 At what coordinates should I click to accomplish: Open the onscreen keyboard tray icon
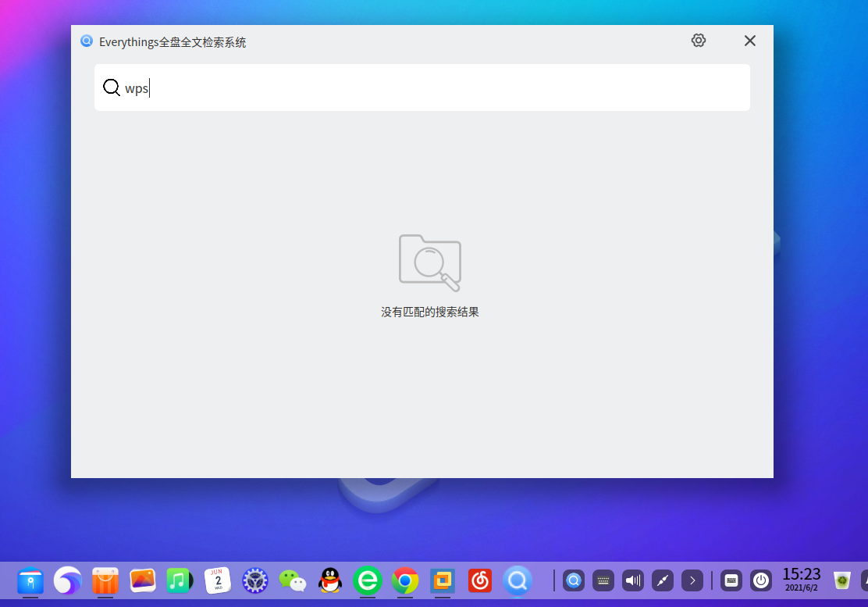pos(731,581)
